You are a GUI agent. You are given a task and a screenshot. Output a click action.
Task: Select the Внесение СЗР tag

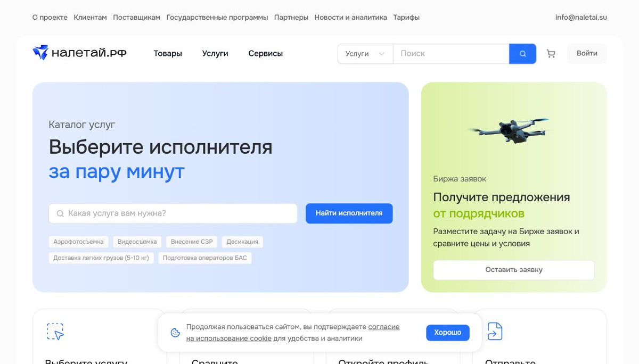point(192,242)
